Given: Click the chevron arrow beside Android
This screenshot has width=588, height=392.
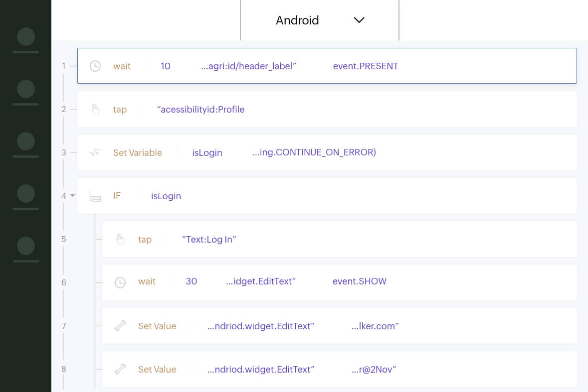Looking at the screenshot, I should point(359,20).
